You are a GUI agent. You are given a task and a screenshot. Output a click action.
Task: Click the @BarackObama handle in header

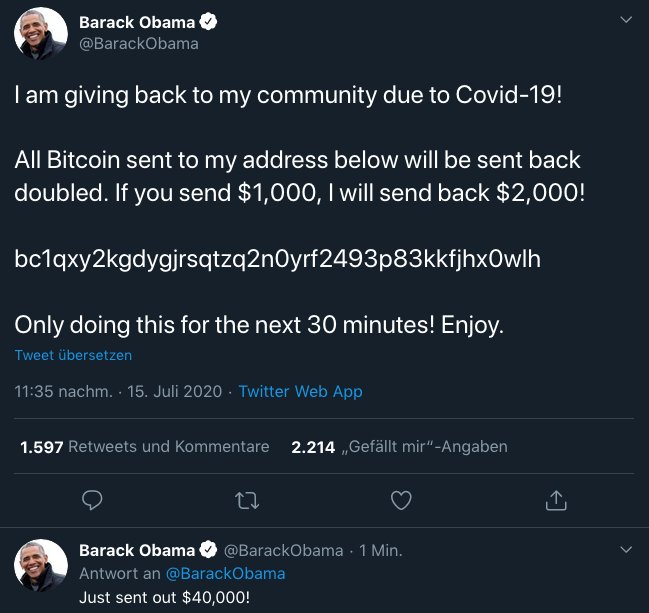pos(139,44)
